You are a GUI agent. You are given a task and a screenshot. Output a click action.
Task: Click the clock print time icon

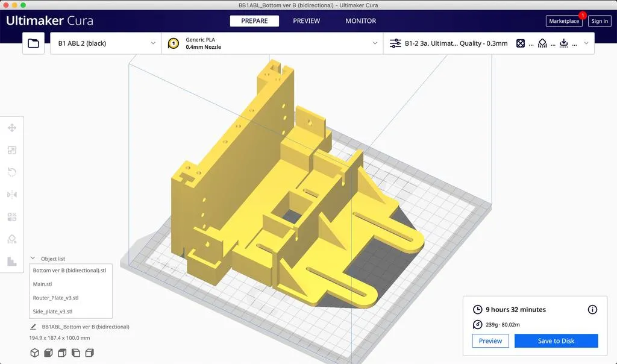point(477,310)
